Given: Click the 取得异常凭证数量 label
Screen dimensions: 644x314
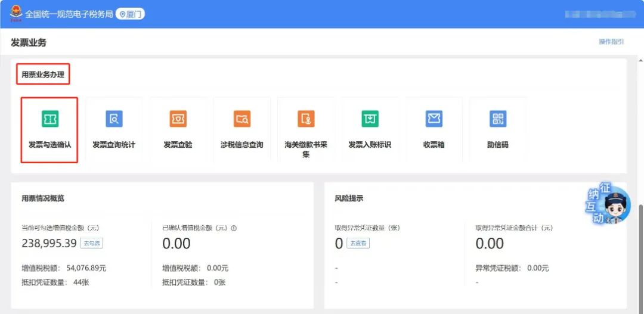Looking at the screenshot, I should 367,228.
